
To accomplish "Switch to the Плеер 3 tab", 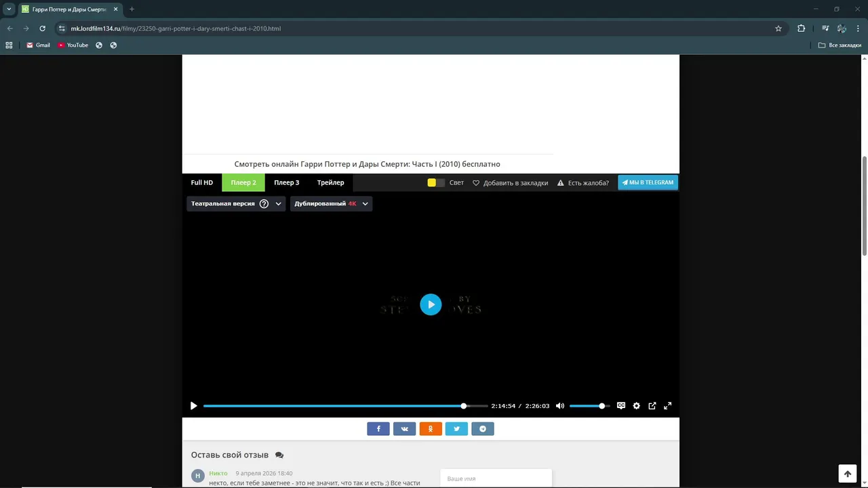I will click(287, 182).
